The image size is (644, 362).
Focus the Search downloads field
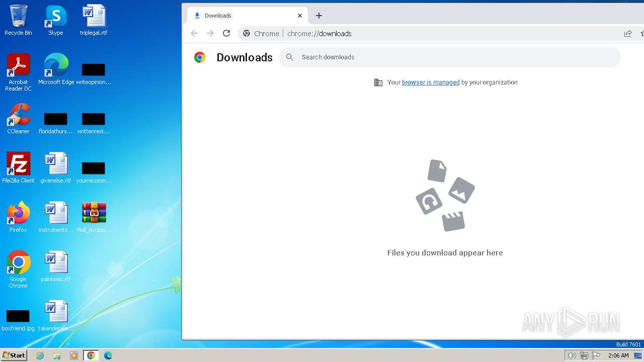[x=450, y=57]
